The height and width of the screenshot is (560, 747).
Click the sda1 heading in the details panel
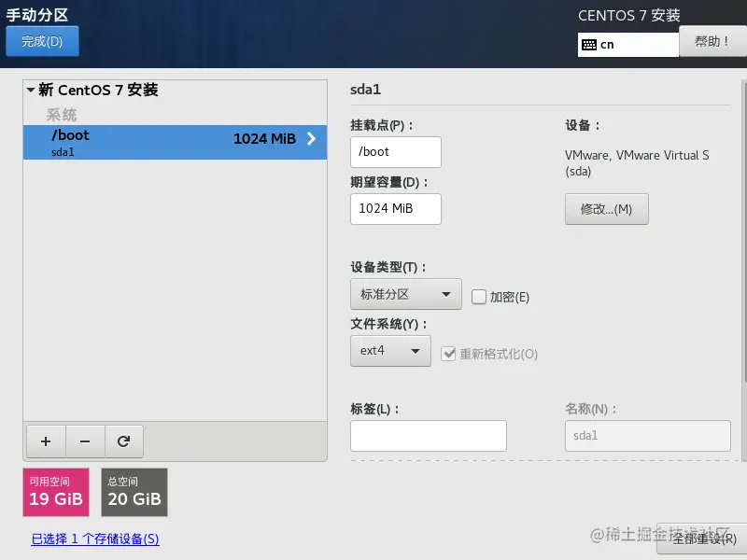click(365, 90)
